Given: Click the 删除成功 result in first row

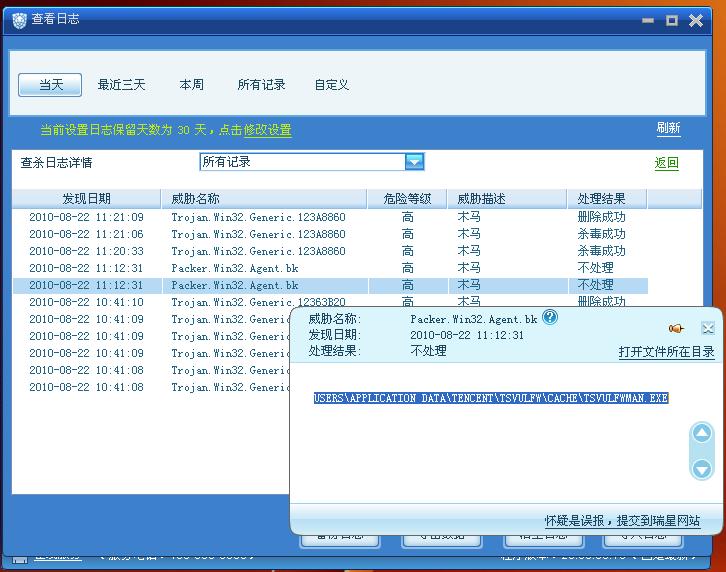Looking at the screenshot, I should pos(601,217).
